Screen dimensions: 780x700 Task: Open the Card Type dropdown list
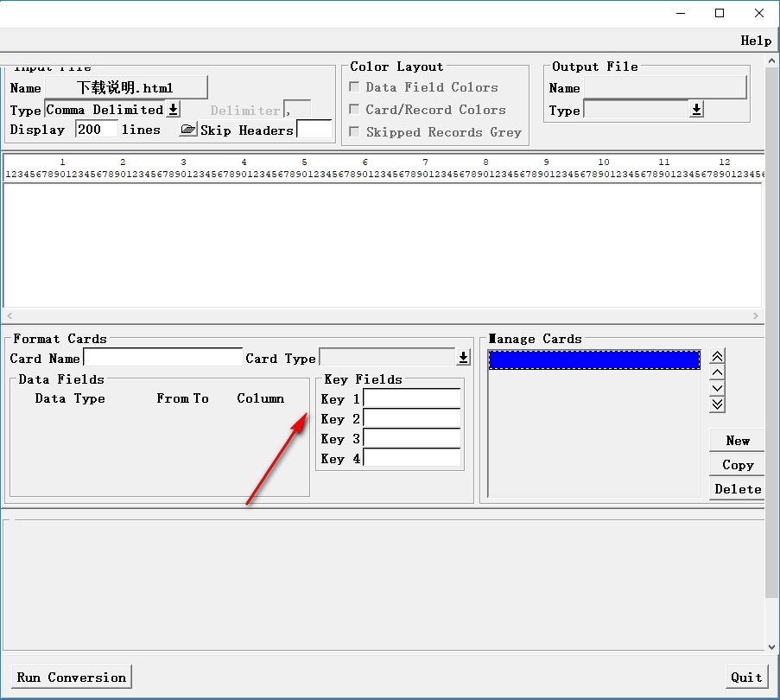(463, 358)
